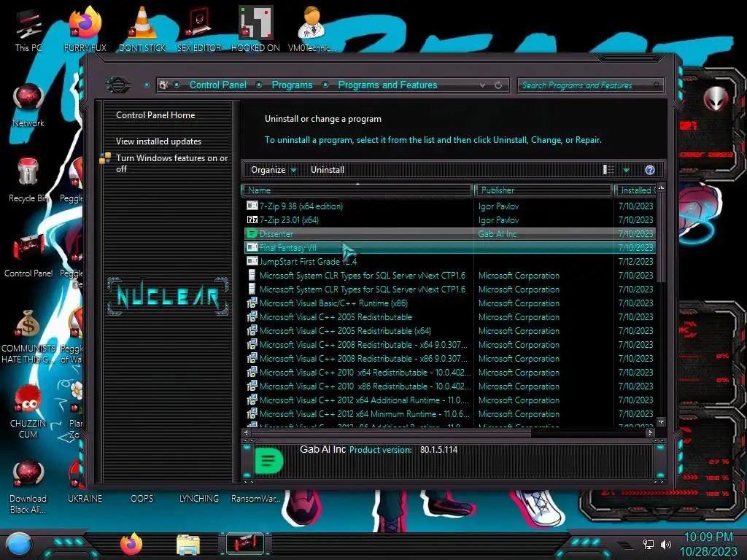Open the Network desktop icon
The image size is (747, 560).
pos(28,105)
